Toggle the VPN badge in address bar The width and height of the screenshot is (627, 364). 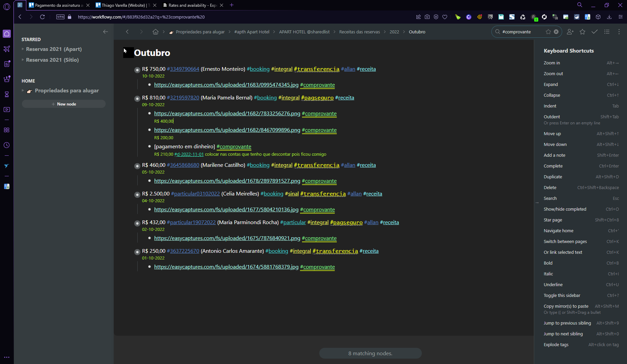pyautogui.click(x=60, y=17)
